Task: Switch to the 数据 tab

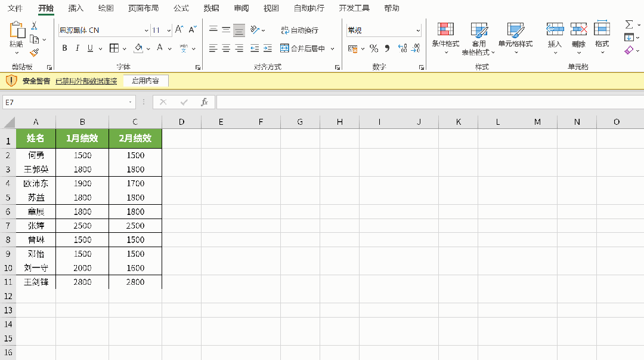Action: [211, 8]
